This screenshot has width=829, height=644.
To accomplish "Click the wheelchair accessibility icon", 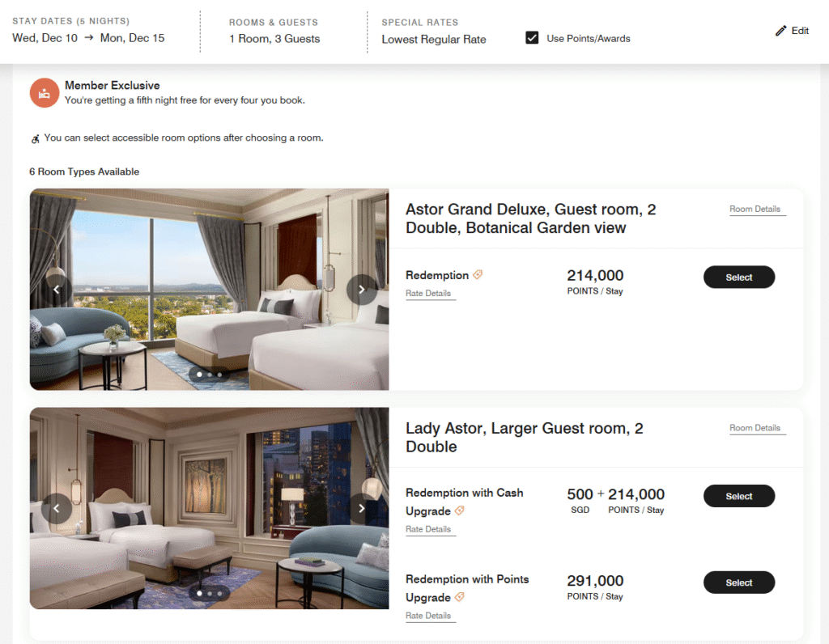I will (35, 139).
